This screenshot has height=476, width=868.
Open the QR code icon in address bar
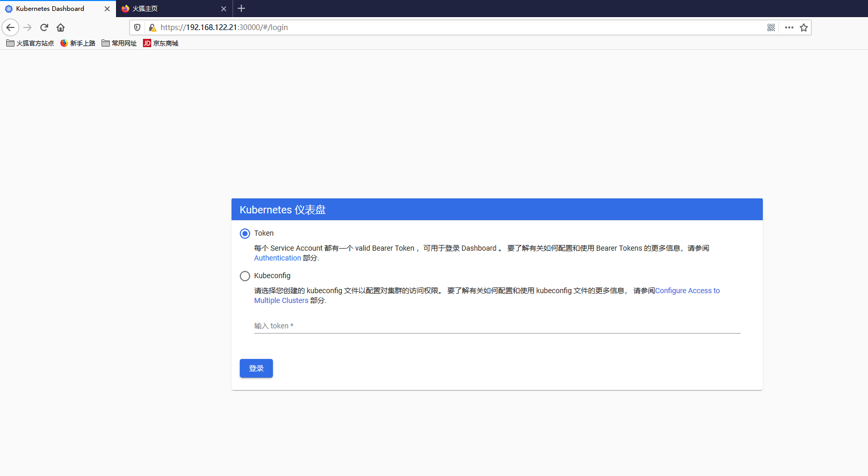tap(771, 27)
